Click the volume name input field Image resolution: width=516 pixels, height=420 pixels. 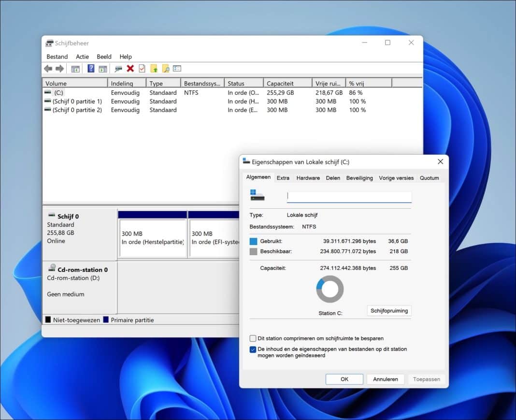coord(349,196)
